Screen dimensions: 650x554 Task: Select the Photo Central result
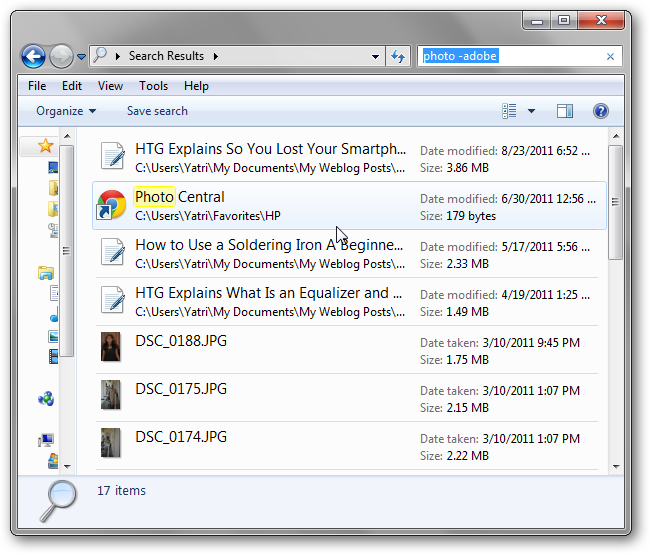349,205
